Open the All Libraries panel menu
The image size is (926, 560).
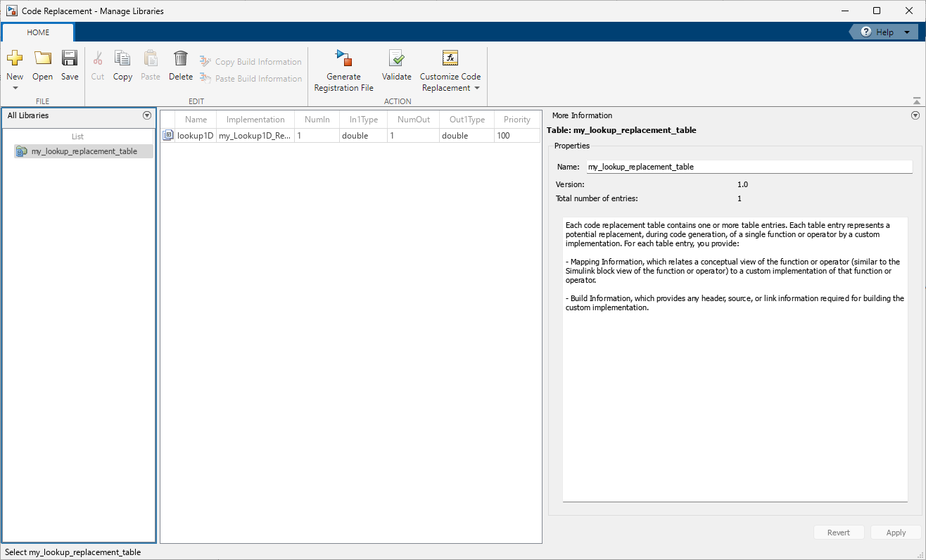147,115
